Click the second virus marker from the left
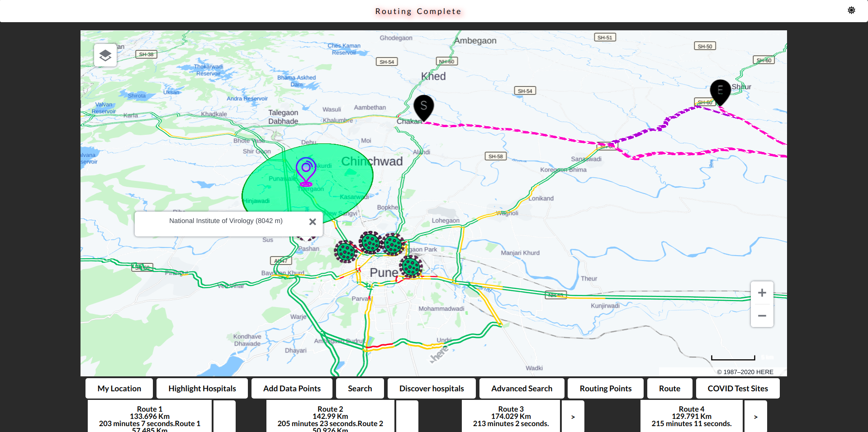Screen dimensions: 868x432 (370, 242)
